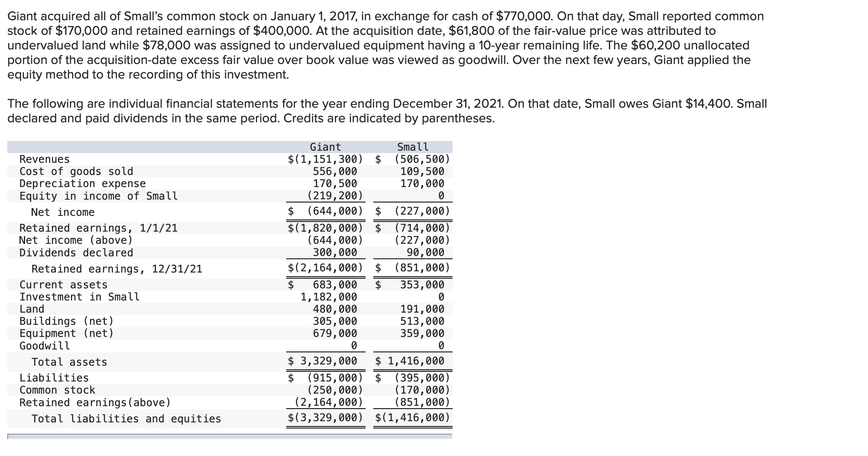Select the Common stock label

coord(57,390)
